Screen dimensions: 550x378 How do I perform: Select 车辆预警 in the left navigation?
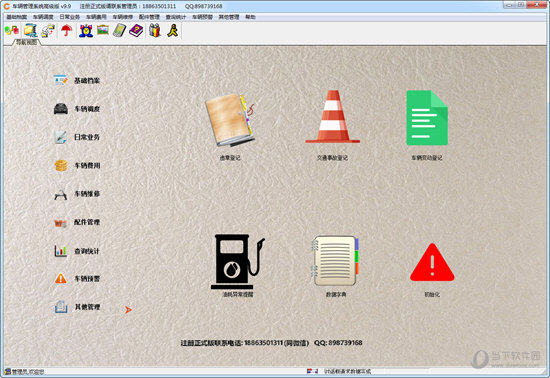[77, 279]
